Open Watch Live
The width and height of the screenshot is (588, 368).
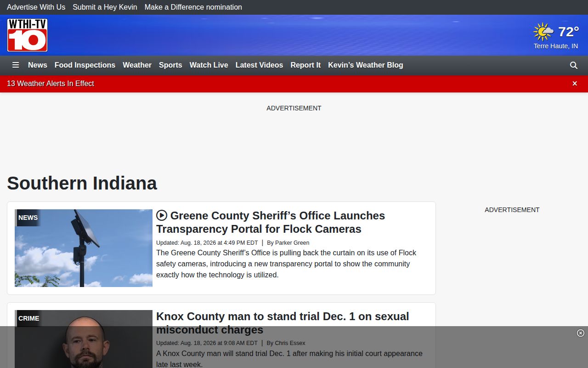pos(209,65)
